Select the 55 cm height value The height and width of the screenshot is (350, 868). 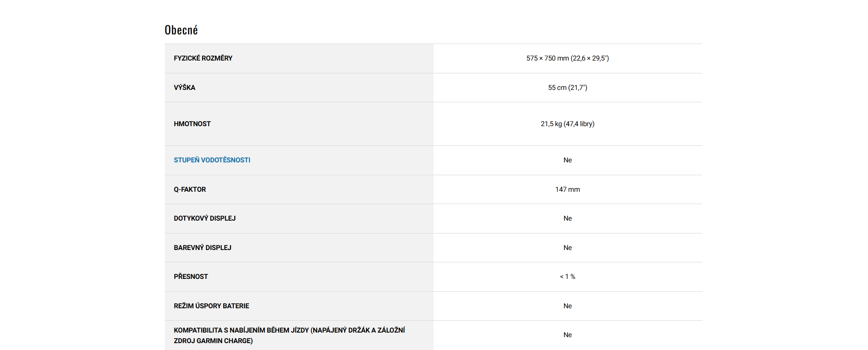point(567,88)
